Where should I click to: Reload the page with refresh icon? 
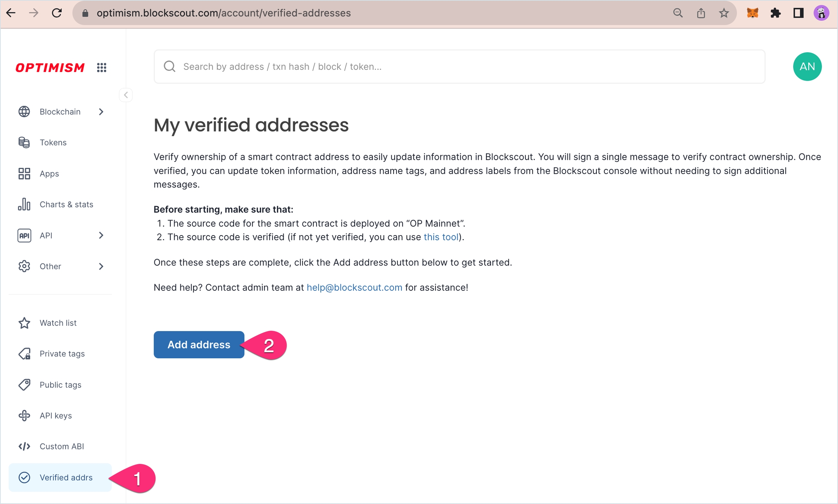pyautogui.click(x=57, y=13)
